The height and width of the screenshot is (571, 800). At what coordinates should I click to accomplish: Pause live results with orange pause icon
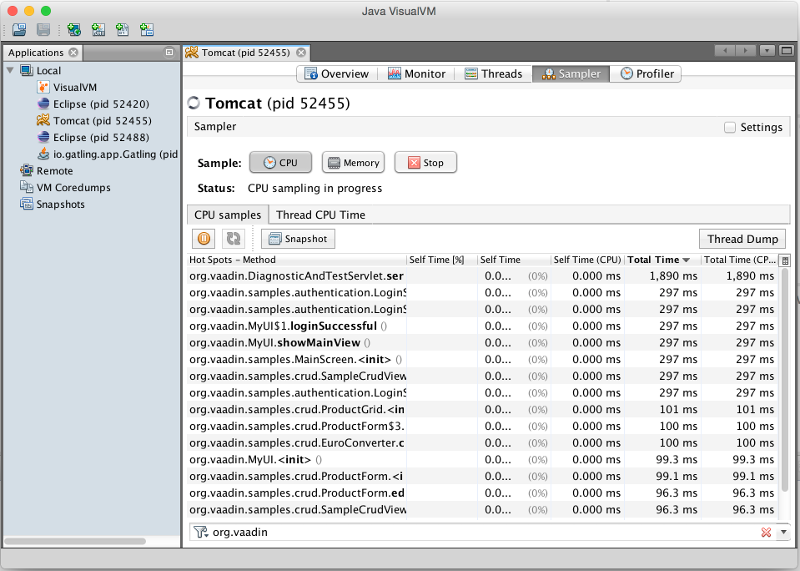pos(204,239)
